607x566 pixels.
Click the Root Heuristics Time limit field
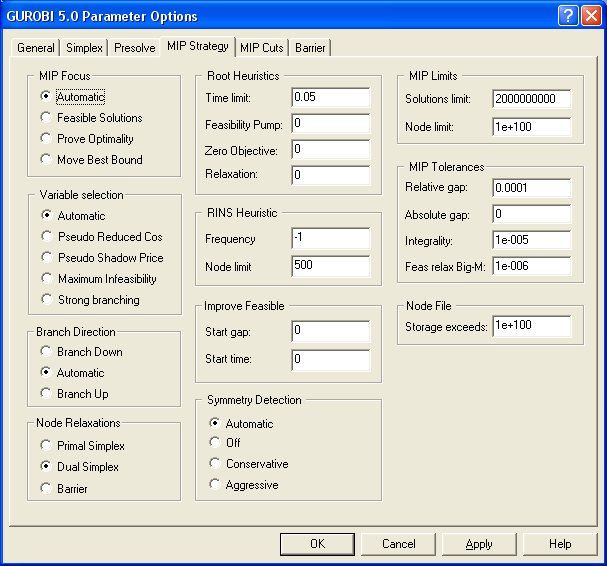click(x=331, y=97)
